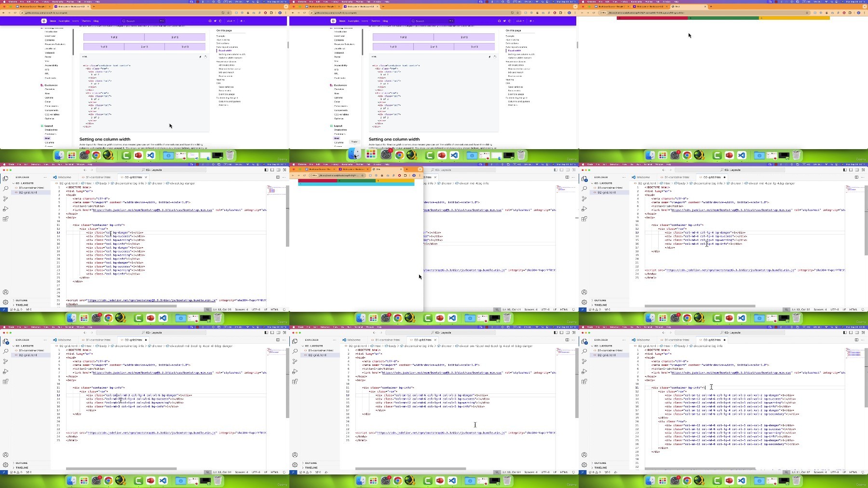Click notifications bell in middle-left VS Code status bar
Viewport: 868px width, 488px height.
284,309
